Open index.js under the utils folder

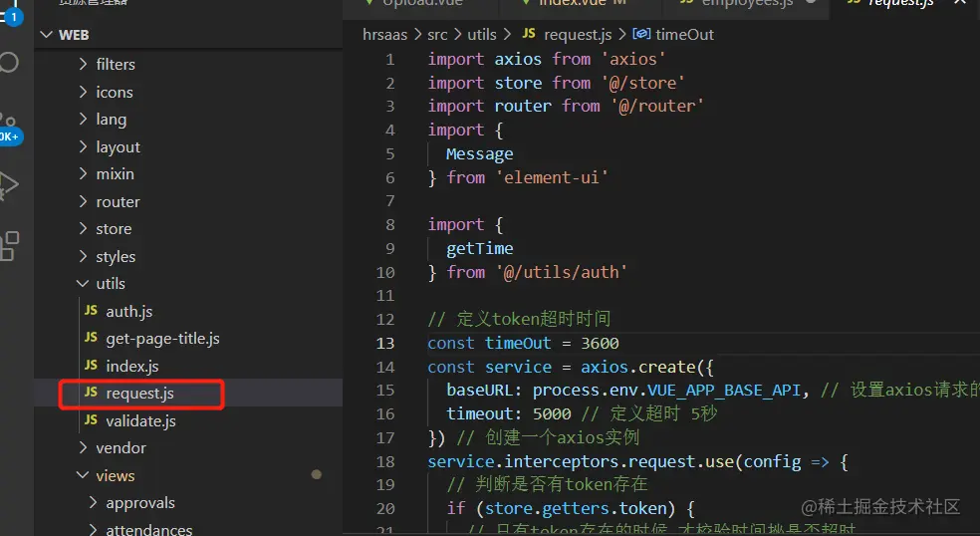coord(188,366)
